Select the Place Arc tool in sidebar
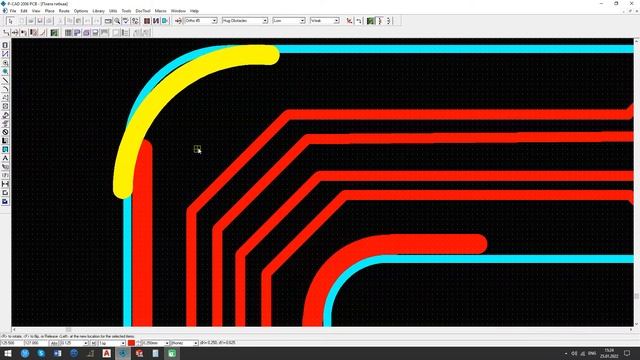 coord(5,89)
